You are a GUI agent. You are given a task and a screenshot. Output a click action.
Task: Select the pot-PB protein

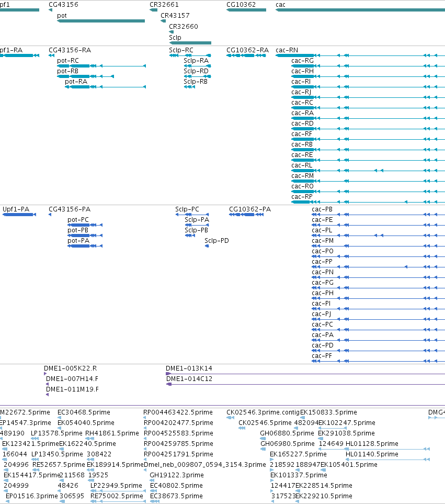pos(85,236)
